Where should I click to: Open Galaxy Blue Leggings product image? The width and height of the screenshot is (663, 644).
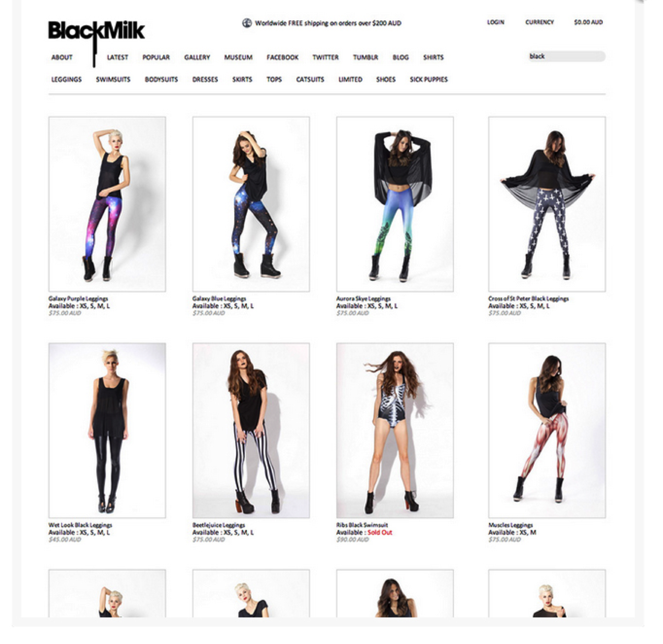click(x=251, y=204)
